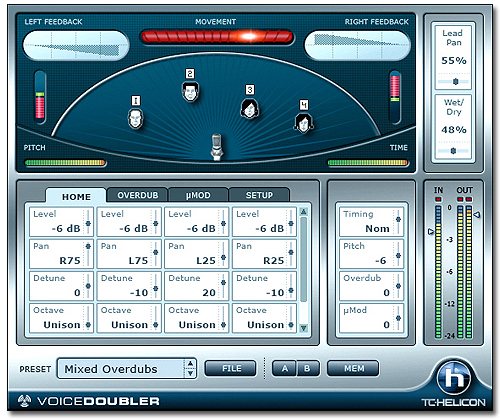Click the lead microphone icon
Screen dimensions: 500x420
pos(217,147)
